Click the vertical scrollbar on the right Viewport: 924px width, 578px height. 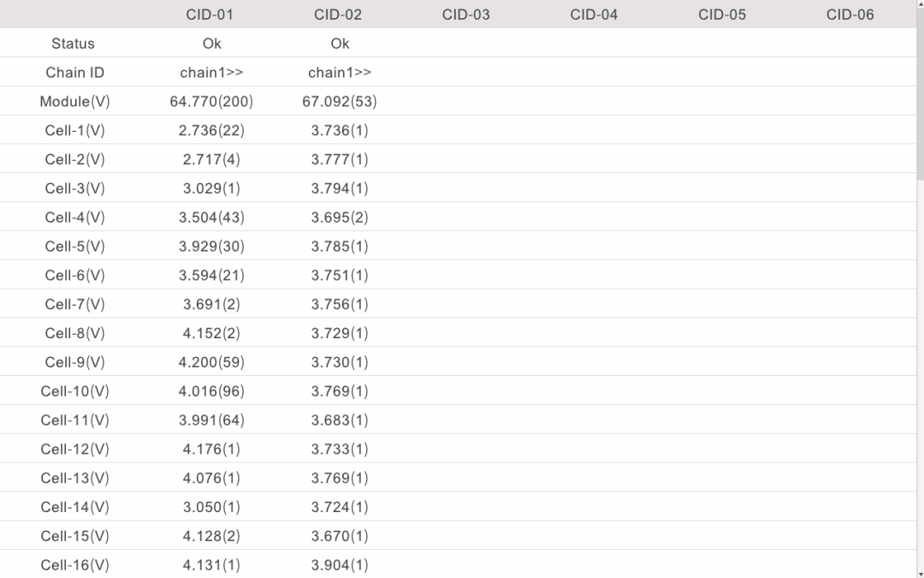pos(920,94)
